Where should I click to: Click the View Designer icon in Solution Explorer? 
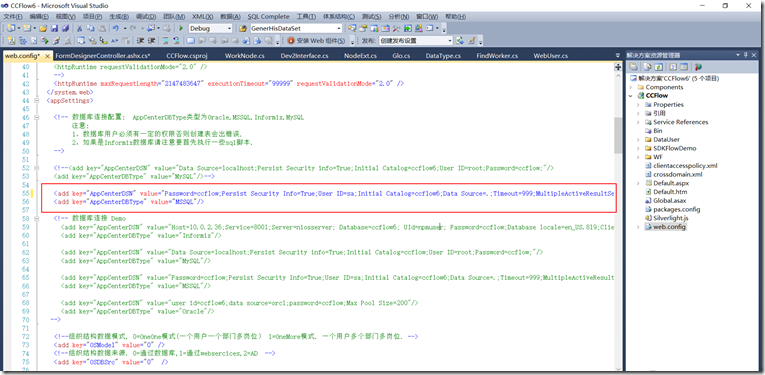tap(684, 66)
